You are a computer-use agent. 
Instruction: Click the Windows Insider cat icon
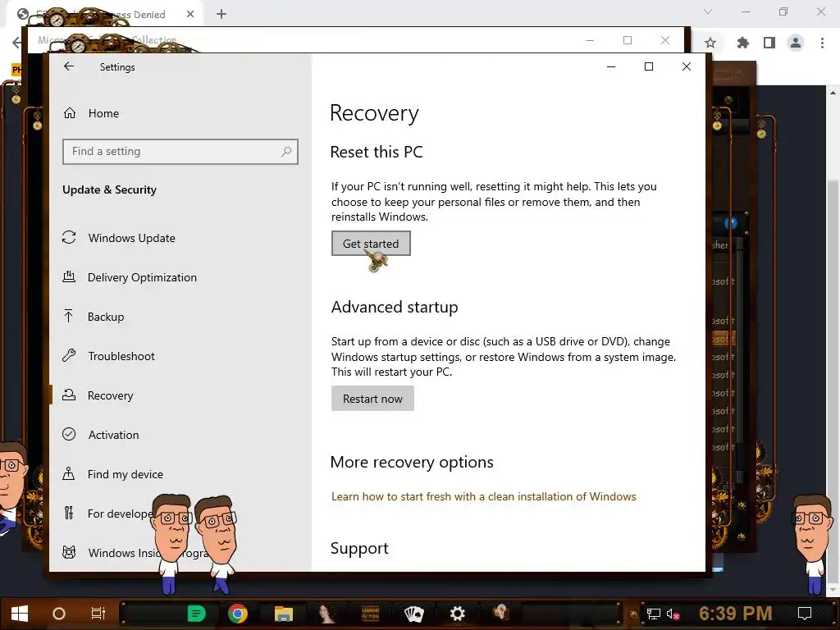[x=69, y=552]
